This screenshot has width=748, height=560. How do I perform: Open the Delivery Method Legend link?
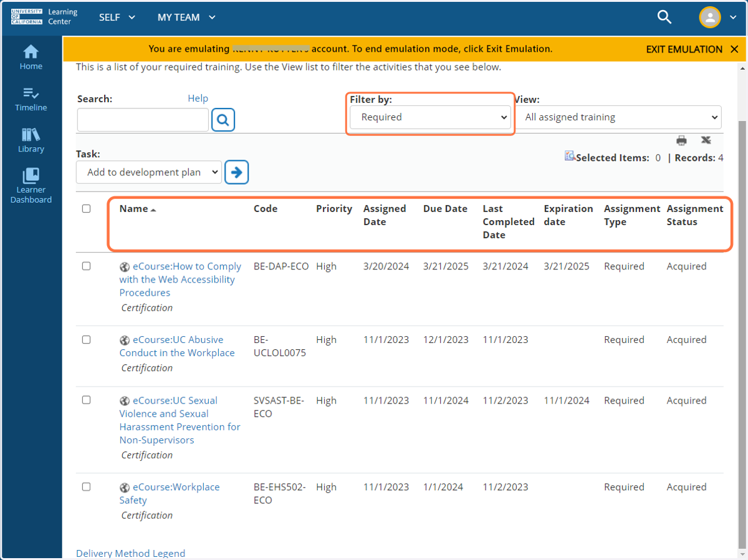click(x=130, y=553)
